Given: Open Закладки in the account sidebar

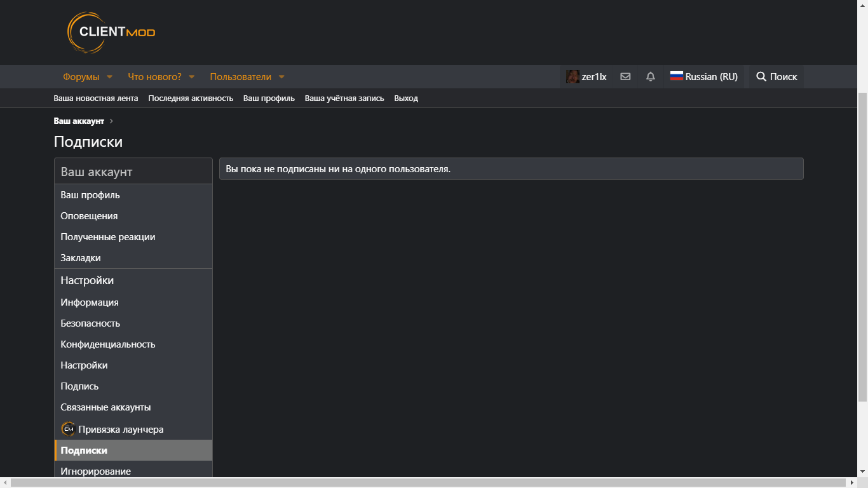Looking at the screenshot, I should [x=81, y=258].
